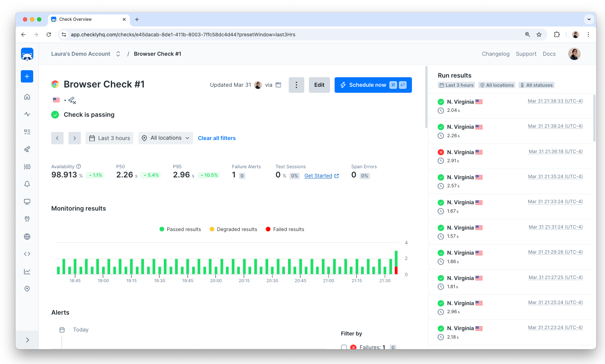The image size is (605, 364).
Task: Open the Get Started link under Test Sessions
Action: coord(318,175)
